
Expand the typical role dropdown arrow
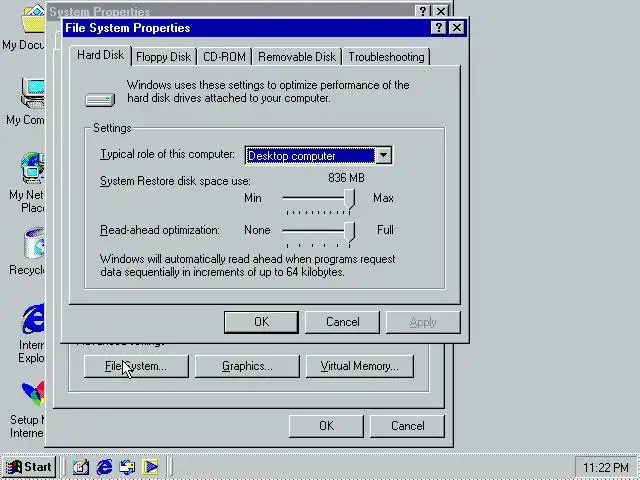(384, 156)
